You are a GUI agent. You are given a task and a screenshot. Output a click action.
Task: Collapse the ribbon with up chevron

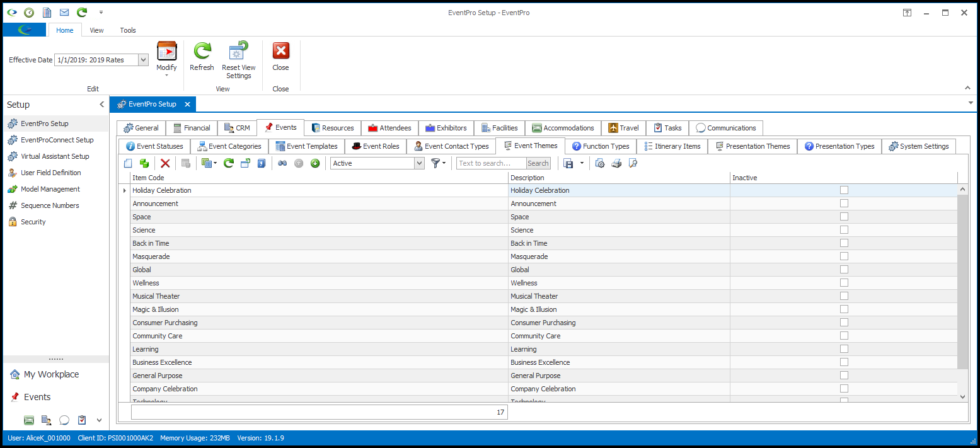[x=968, y=88]
